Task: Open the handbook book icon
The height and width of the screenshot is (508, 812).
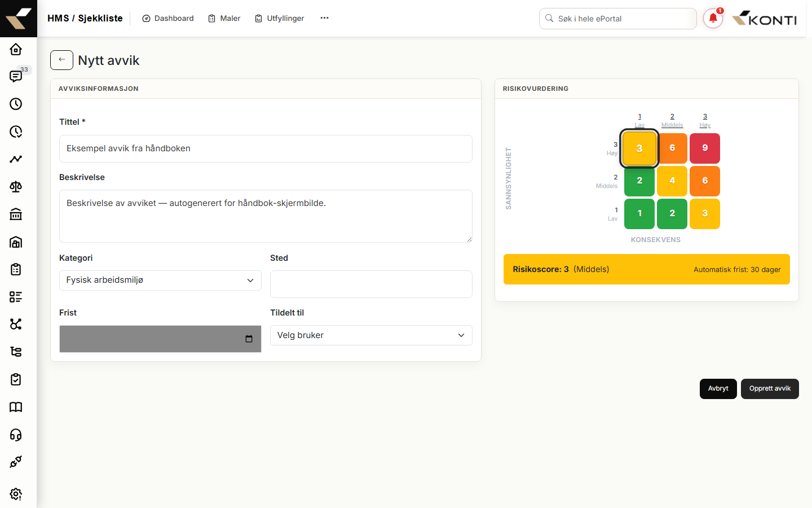Action: (x=16, y=407)
